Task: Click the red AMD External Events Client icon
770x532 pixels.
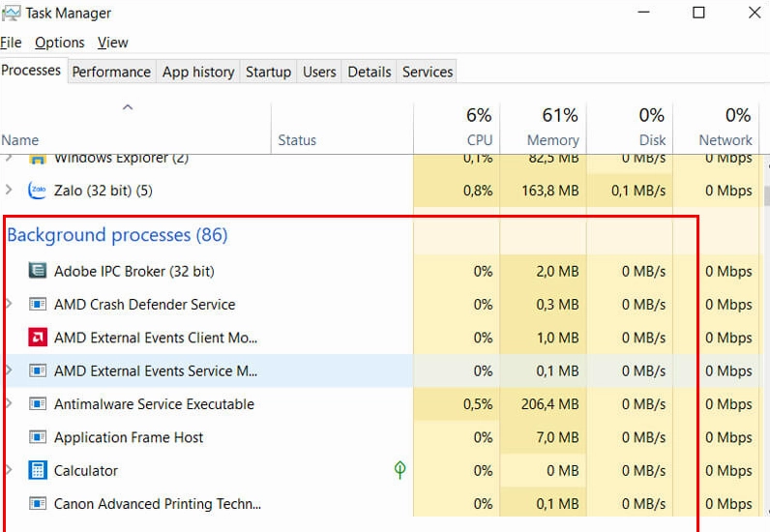Action: 38,338
